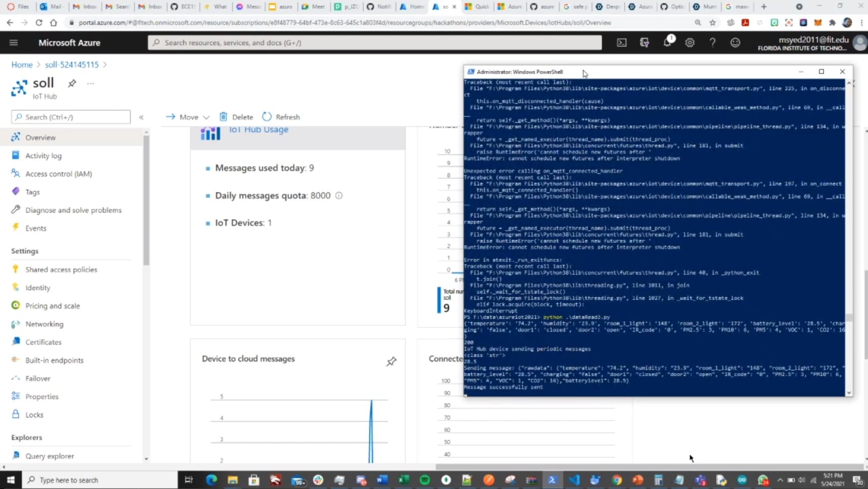
Task: Select Overview in the resource menu
Action: tap(71, 137)
